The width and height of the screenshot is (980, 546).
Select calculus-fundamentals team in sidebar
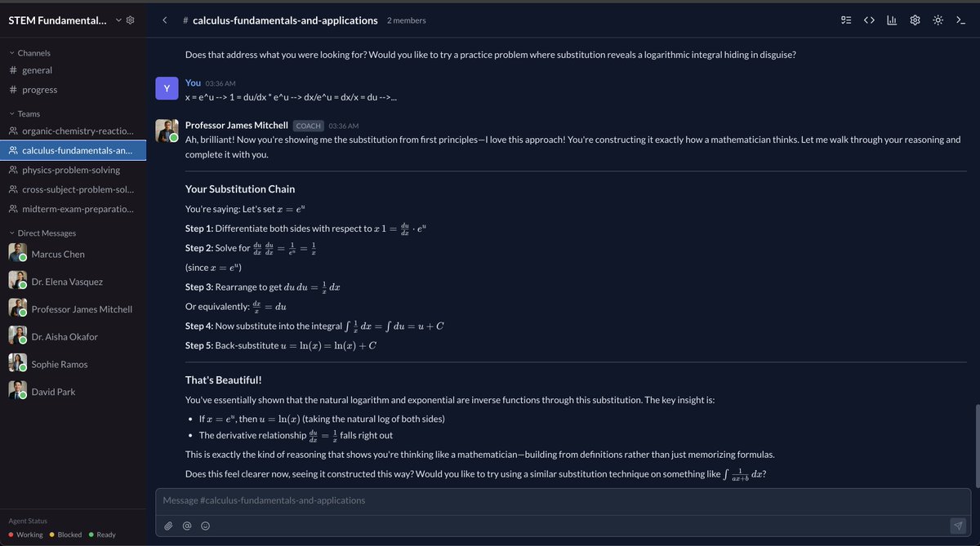point(73,150)
